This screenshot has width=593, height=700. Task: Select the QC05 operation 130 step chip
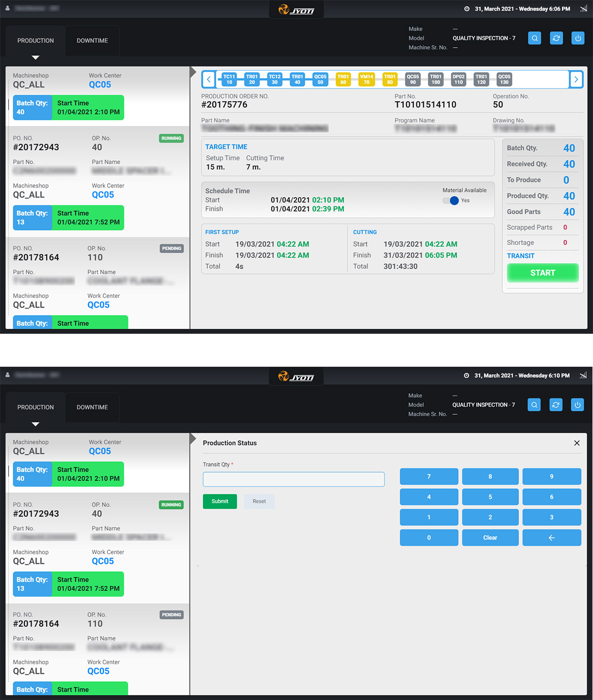pyautogui.click(x=504, y=80)
